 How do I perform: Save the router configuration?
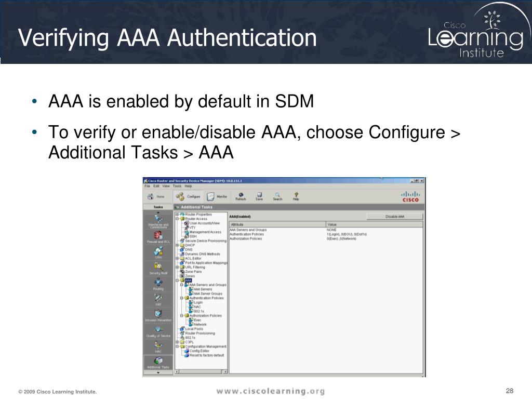(259, 195)
